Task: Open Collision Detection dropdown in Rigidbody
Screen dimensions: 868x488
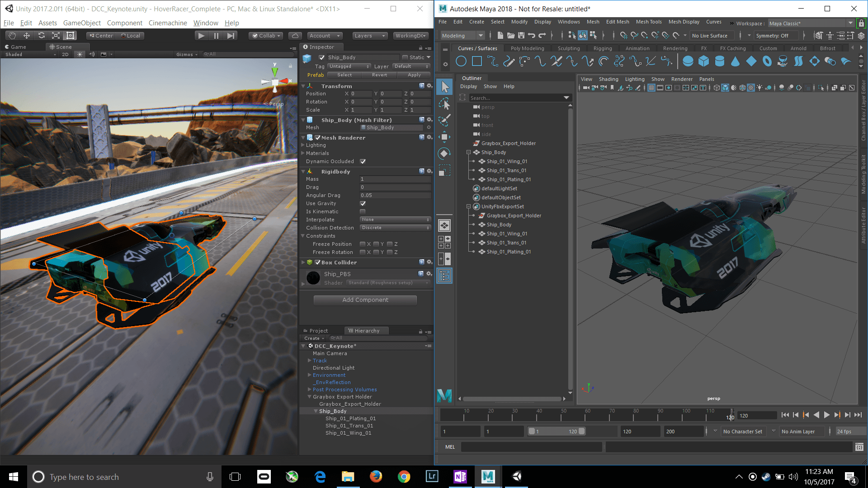Action: point(395,227)
